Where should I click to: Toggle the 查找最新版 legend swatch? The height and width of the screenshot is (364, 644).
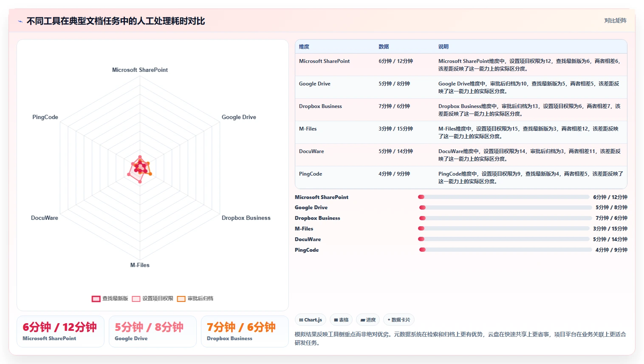click(96, 299)
